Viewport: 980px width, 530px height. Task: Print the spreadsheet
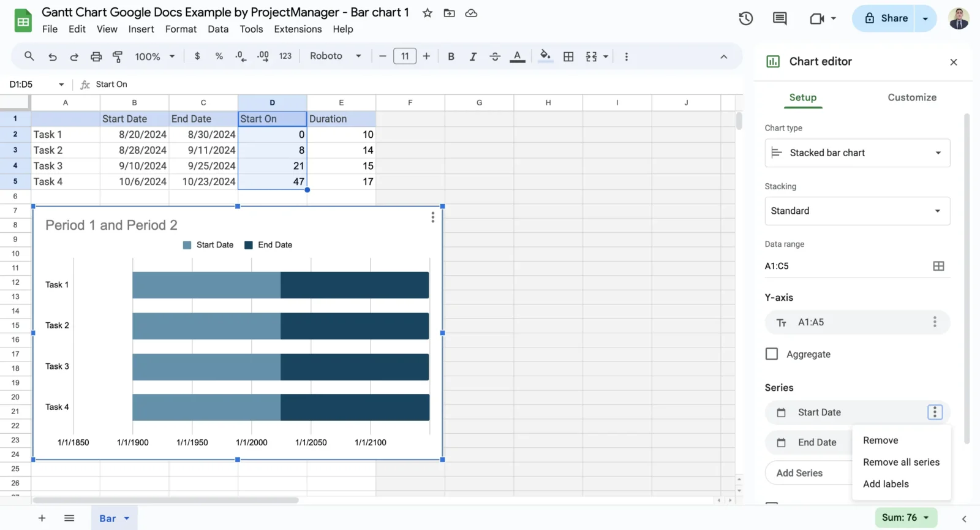coord(96,56)
